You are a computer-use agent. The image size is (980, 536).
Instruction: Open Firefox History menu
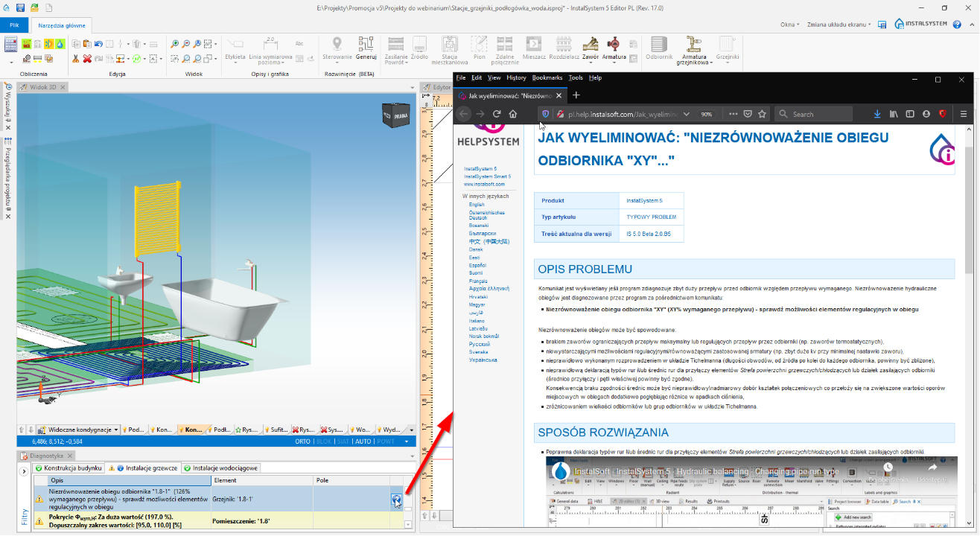pyautogui.click(x=516, y=77)
